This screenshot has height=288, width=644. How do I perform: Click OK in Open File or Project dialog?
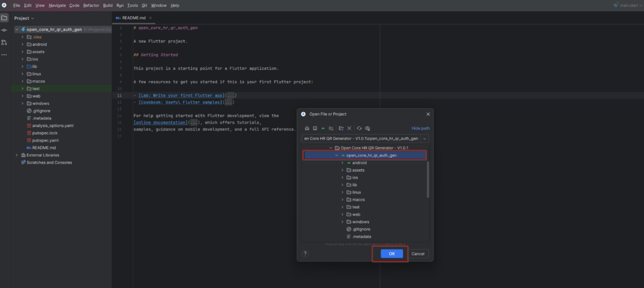click(x=391, y=253)
